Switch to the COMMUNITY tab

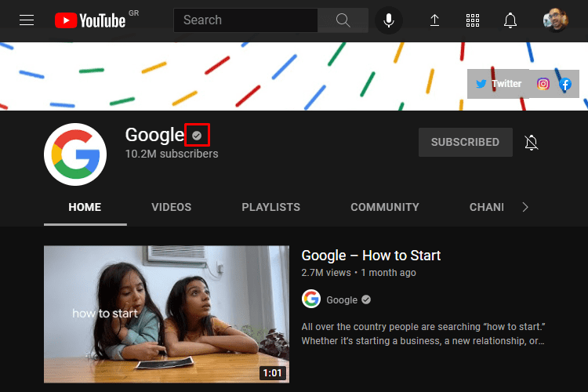[x=385, y=207]
